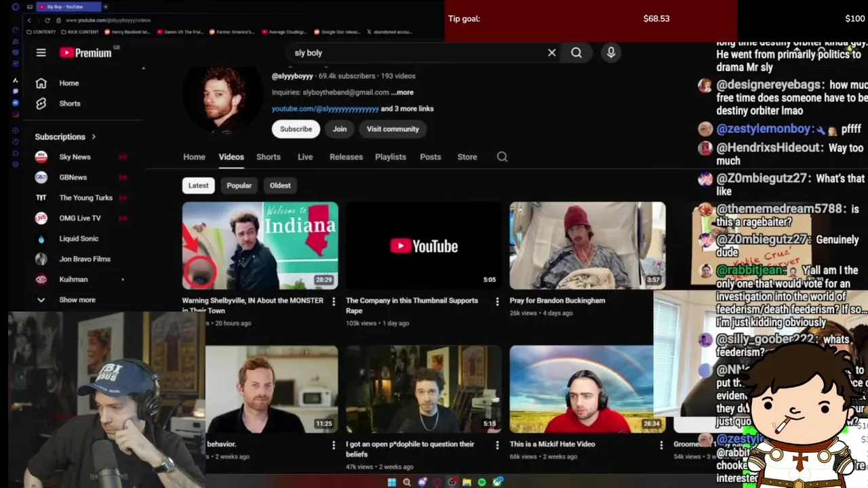
Task: Open options for the open p*dophile video
Action: [497, 445]
